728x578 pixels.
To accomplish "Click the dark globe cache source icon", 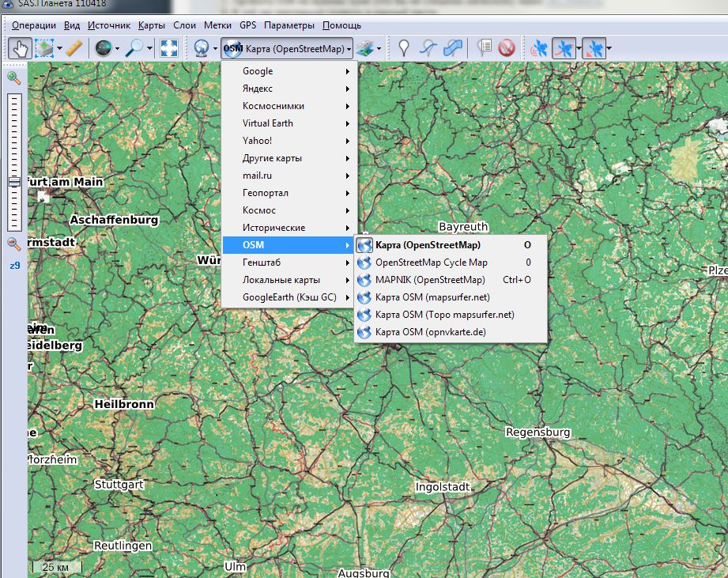I will coord(103,48).
